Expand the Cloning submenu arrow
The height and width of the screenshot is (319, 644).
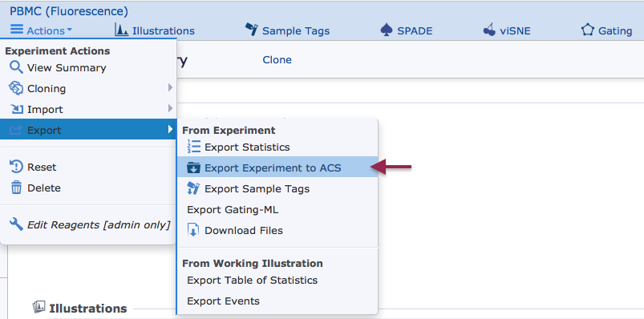coord(171,87)
